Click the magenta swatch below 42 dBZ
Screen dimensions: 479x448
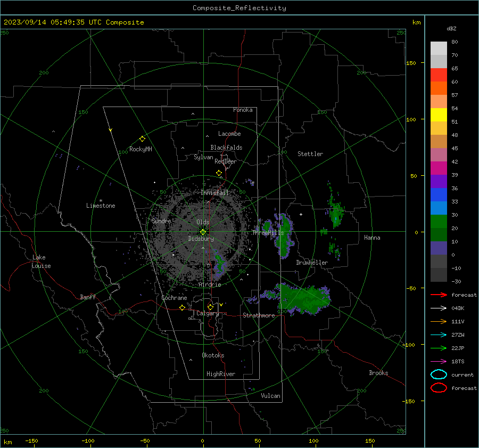coord(439,168)
